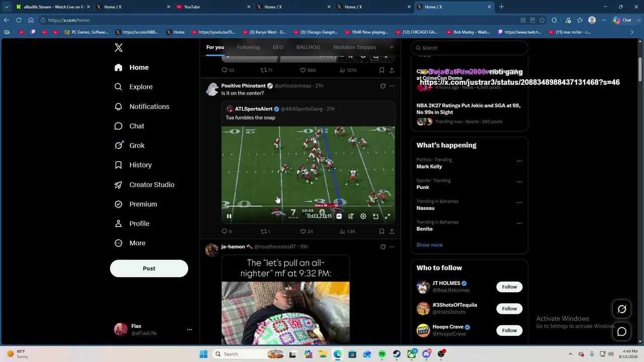
Task: Open the More menu in sidebar
Action: [130, 243]
